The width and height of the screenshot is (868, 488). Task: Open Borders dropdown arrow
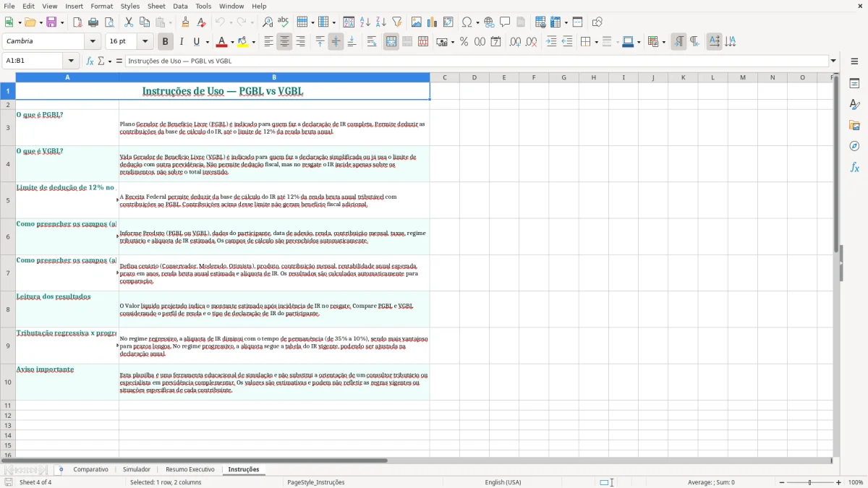click(596, 42)
